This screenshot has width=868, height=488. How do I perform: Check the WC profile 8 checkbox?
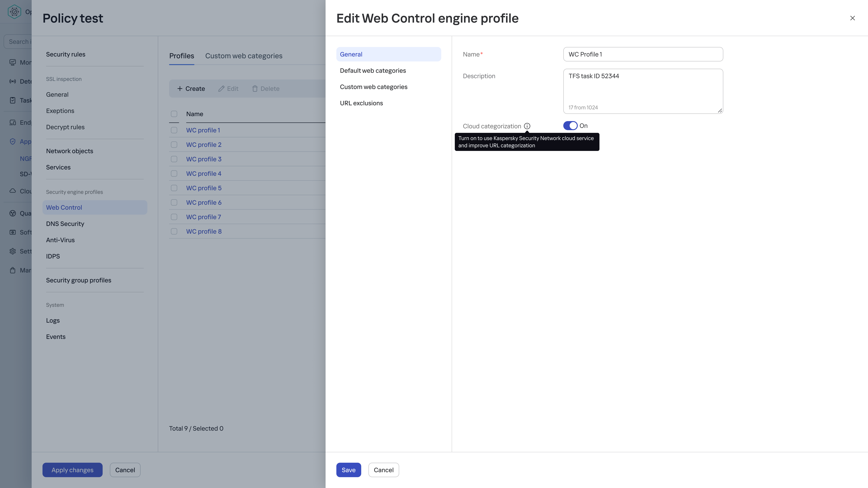click(174, 231)
